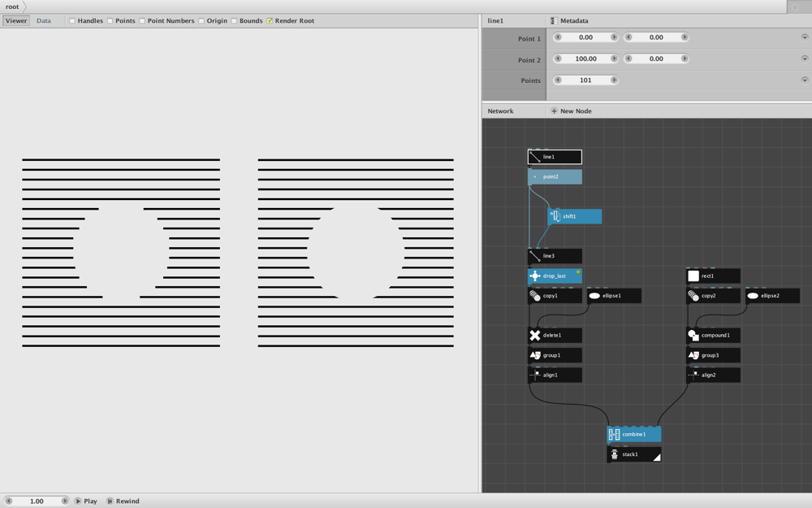This screenshot has height=508, width=812.
Task: Click the ellipse2 node icon
Action: [753, 296]
